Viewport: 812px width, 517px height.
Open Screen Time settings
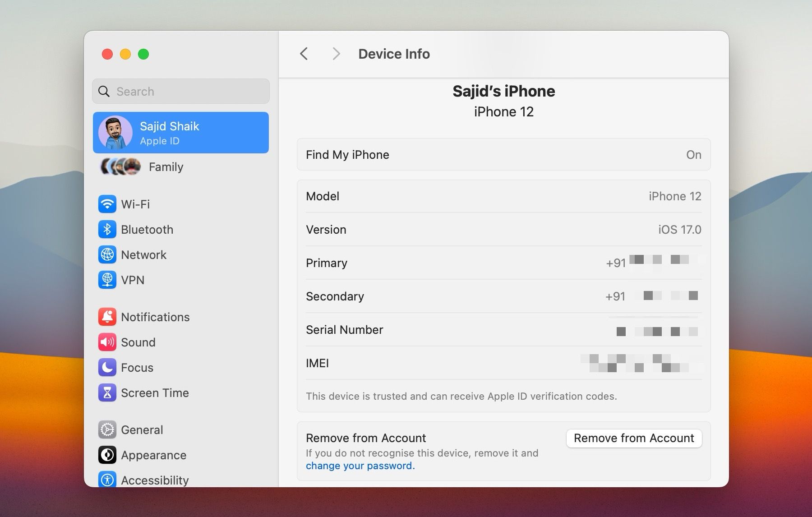click(155, 392)
